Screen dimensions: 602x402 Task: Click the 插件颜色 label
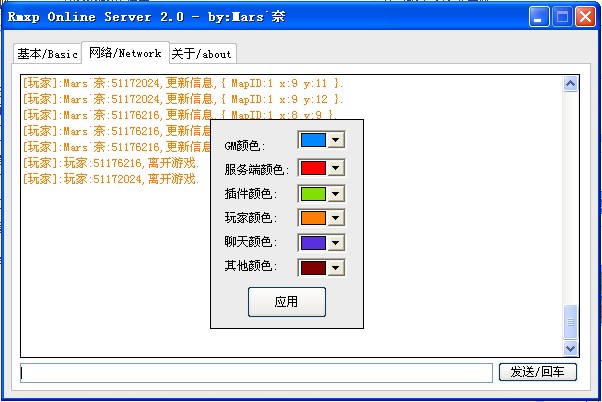(x=250, y=194)
